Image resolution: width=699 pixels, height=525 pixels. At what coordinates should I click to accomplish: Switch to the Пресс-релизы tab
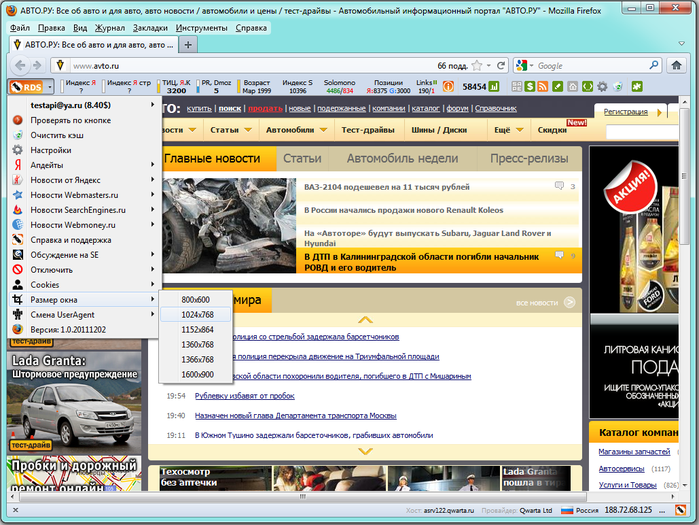(x=529, y=159)
